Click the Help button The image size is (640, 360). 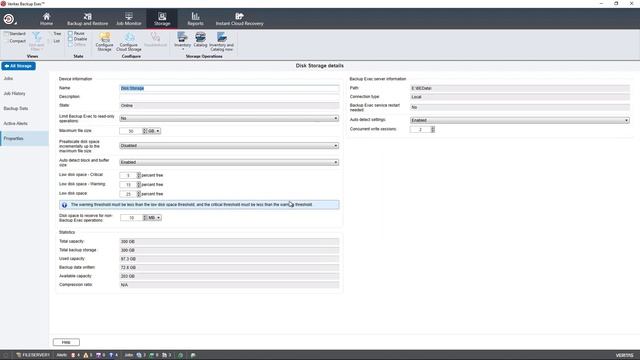pyautogui.click(x=66, y=342)
